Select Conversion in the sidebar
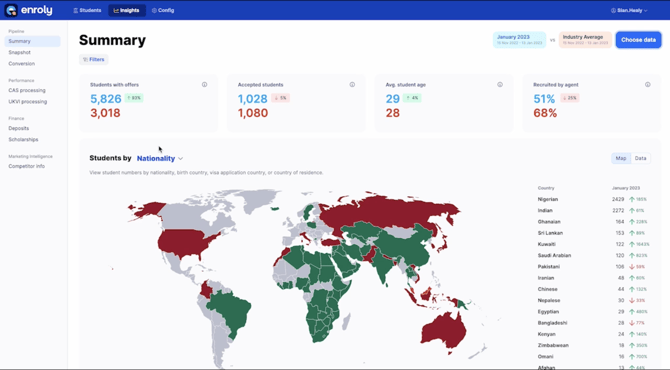The image size is (670, 370). [21, 64]
